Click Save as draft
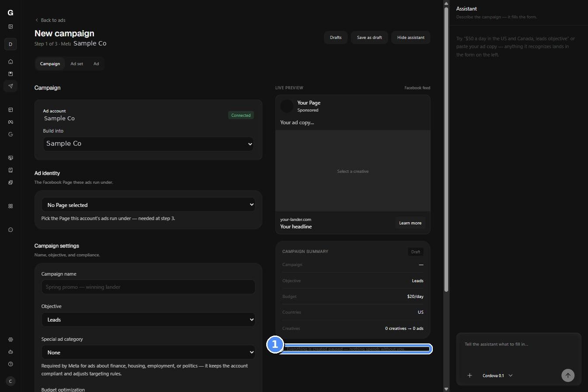Viewport: 588px width, 392px height. (369, 38)
